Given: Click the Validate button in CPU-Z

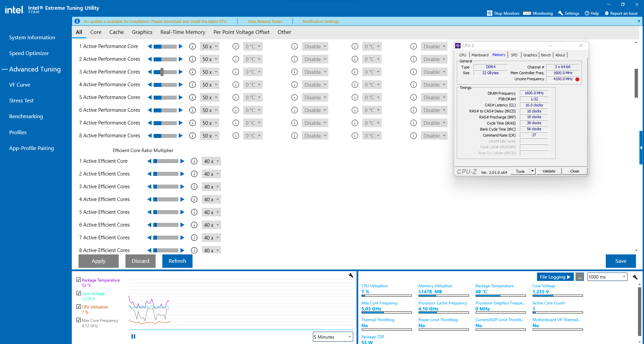Looking at the screenshot, I should 549,171.
